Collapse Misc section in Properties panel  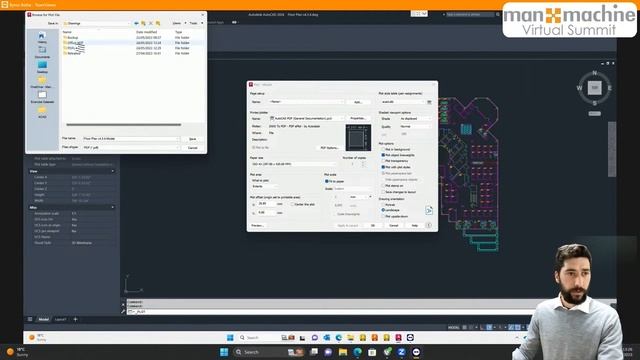(113, 208)
